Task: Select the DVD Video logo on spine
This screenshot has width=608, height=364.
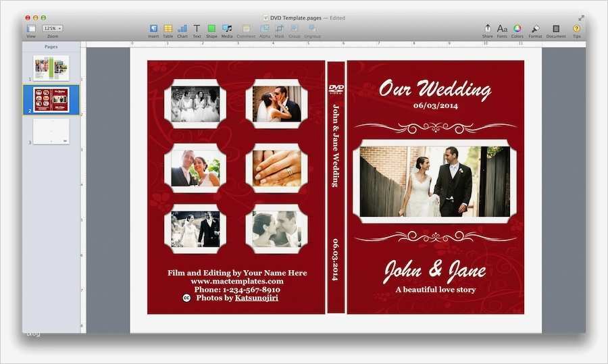Action: (336, 88)
